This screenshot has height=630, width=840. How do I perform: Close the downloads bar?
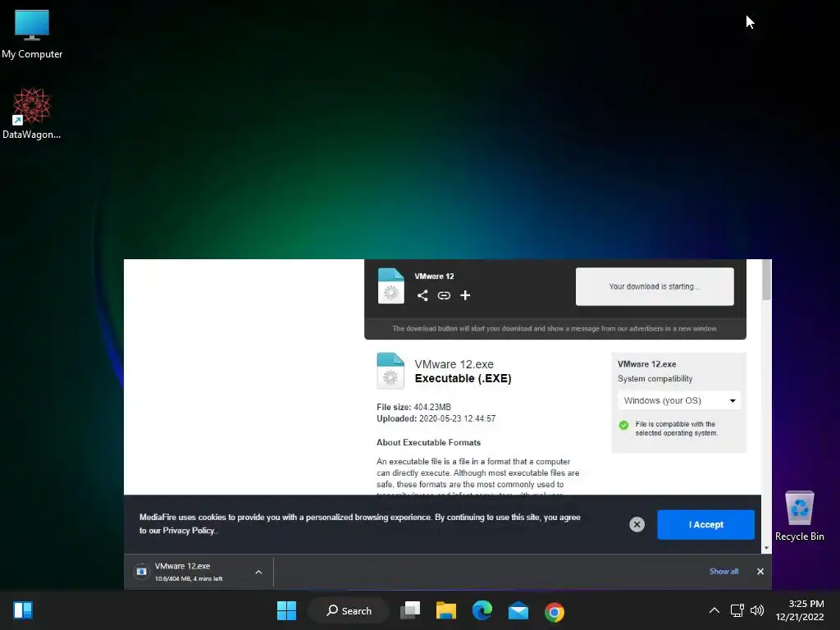point(760,572)
